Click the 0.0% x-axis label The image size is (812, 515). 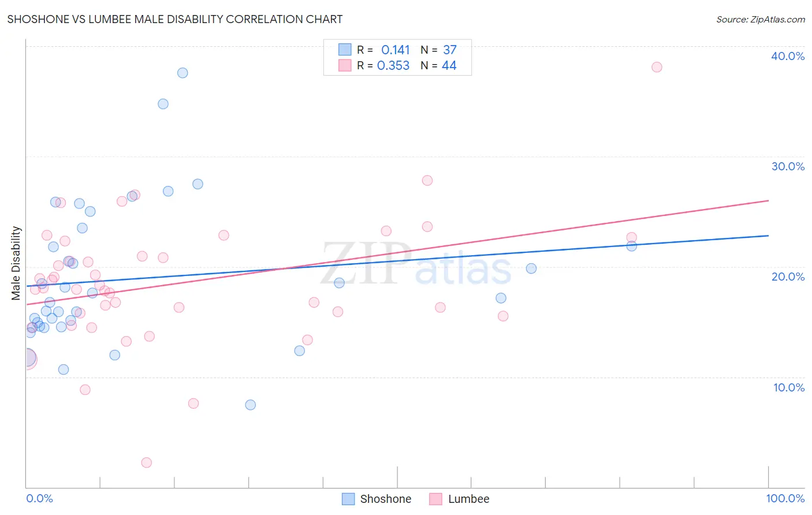39,498
